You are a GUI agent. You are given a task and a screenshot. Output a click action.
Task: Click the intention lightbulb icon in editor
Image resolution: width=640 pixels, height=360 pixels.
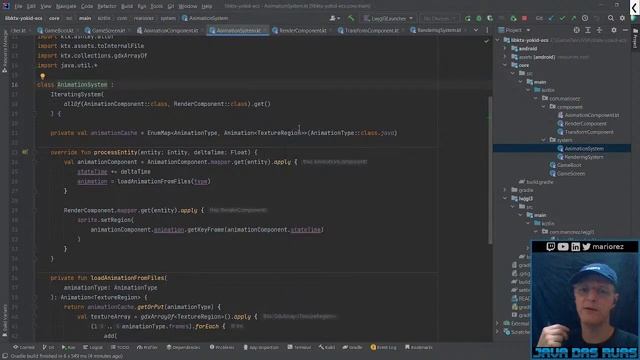42,76
